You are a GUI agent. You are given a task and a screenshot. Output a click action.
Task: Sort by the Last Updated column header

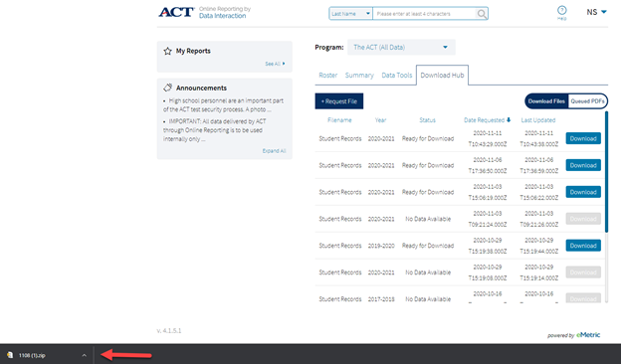tap(538, 120)
